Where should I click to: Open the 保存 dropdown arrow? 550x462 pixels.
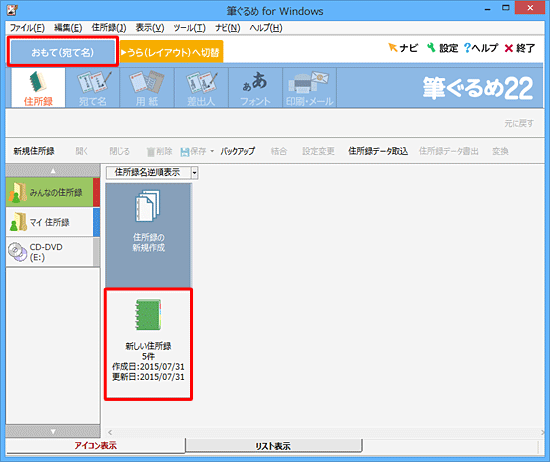tap(212, 151)
